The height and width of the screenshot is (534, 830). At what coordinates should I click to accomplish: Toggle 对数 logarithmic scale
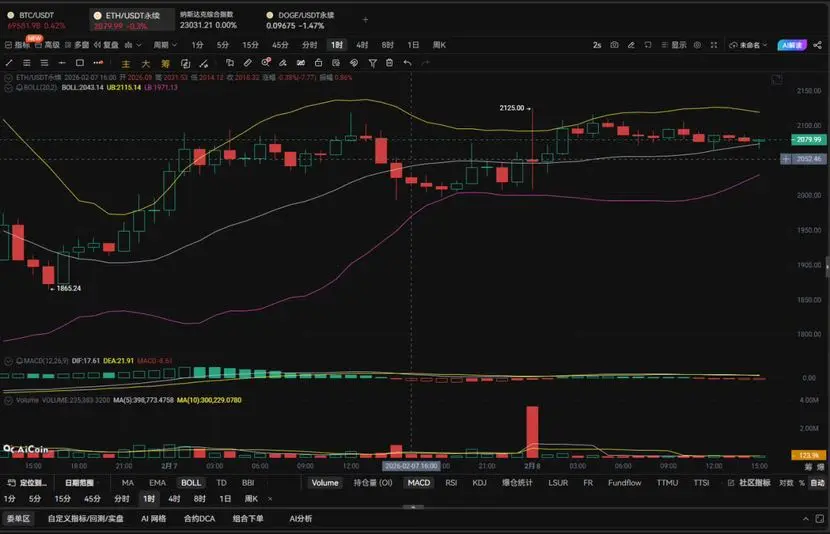tap(786, 483)
